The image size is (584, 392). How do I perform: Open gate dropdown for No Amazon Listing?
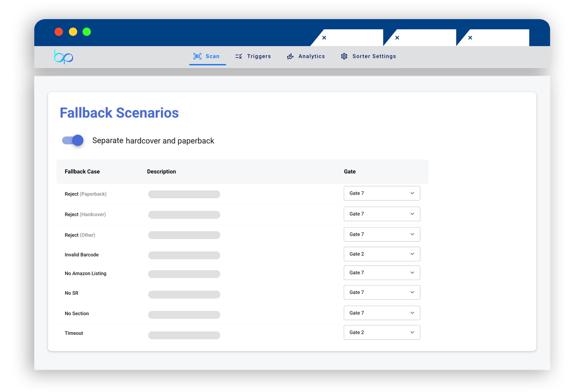(x=382, y=273)
